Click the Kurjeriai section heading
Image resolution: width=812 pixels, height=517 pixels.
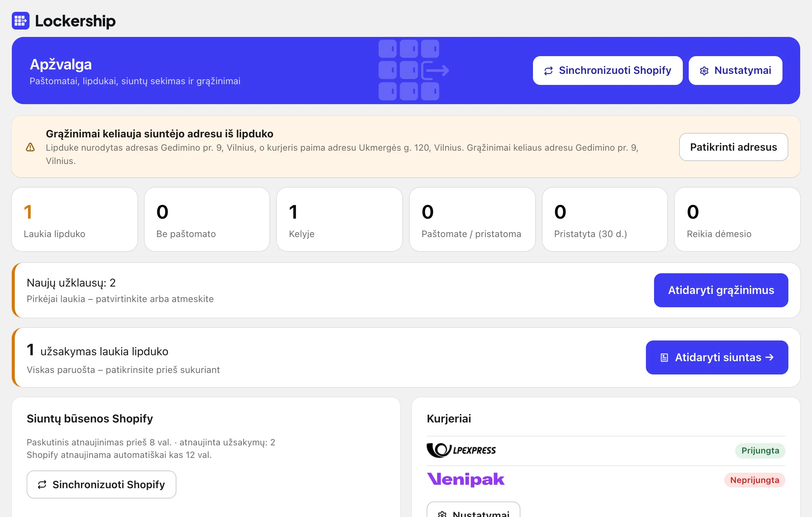[449, 418]
